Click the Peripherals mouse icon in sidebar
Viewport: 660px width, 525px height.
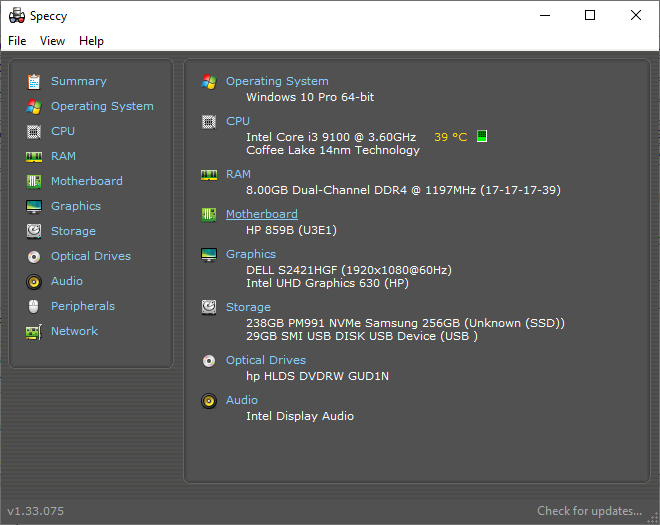pos(34,306)
